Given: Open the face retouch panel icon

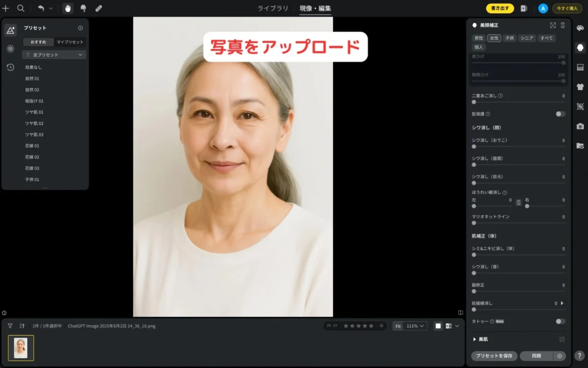Looking at the screenshot, I should (580, 48).
